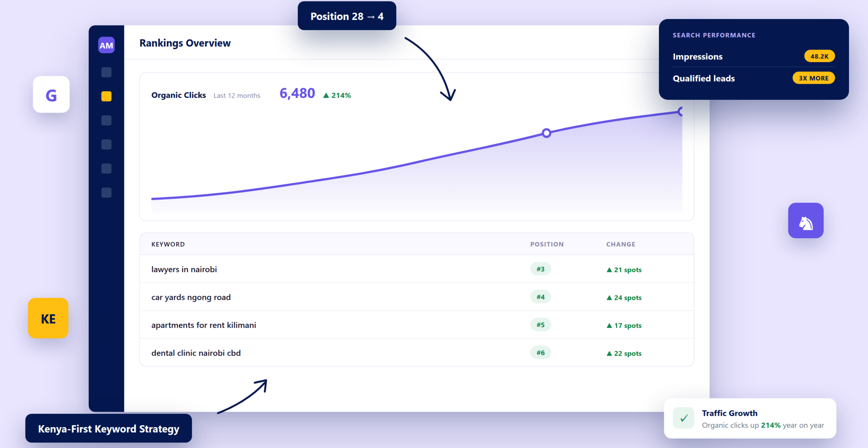The height and width of the screenshot is (448, 868).
Task: Click the chart's last data point
Action: point(680,112)
